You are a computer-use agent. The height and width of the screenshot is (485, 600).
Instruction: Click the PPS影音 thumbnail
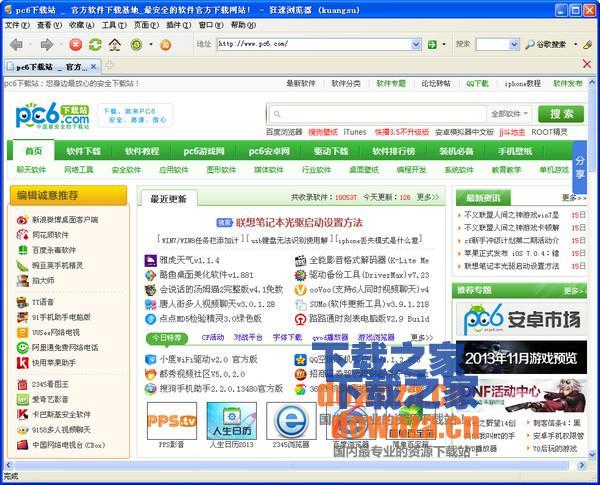click(172, 421)
